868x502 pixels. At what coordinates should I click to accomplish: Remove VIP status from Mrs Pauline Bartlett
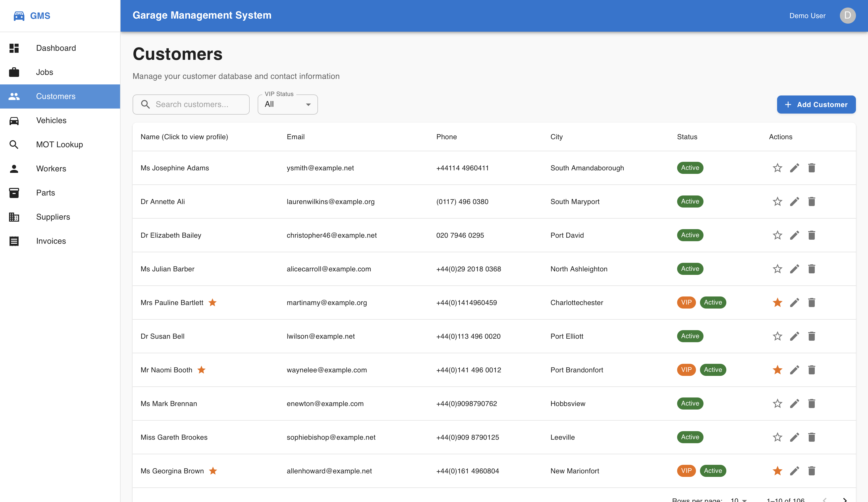[x=777, y=303]
